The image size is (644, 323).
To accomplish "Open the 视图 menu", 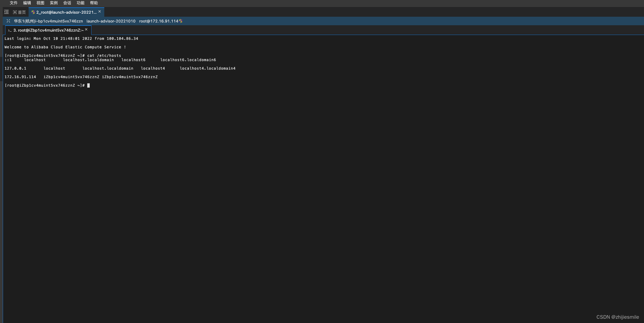I will click(40, 3).
